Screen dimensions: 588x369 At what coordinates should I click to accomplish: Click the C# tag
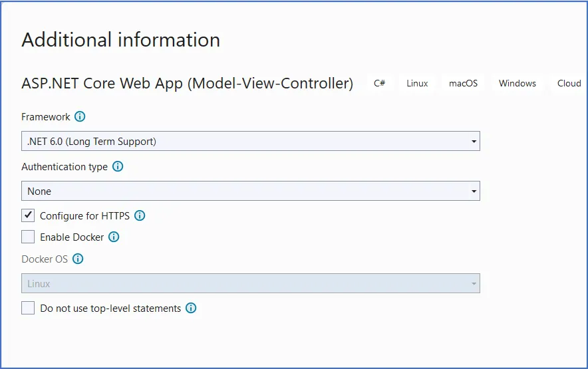[380, 83]
